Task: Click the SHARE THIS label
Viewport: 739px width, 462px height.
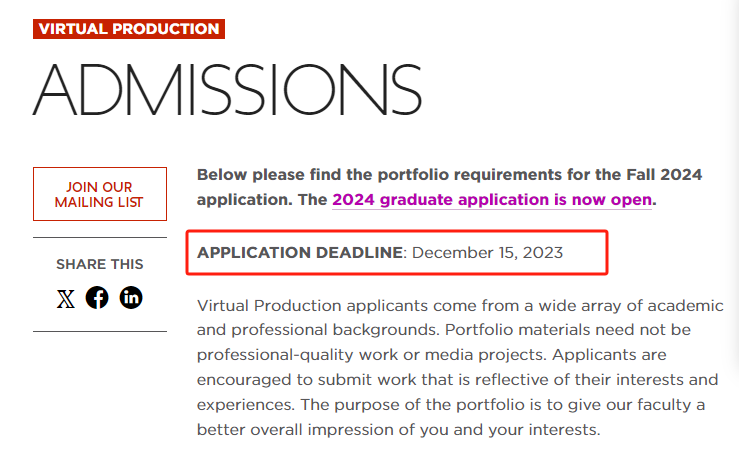Action: [100, 264]
